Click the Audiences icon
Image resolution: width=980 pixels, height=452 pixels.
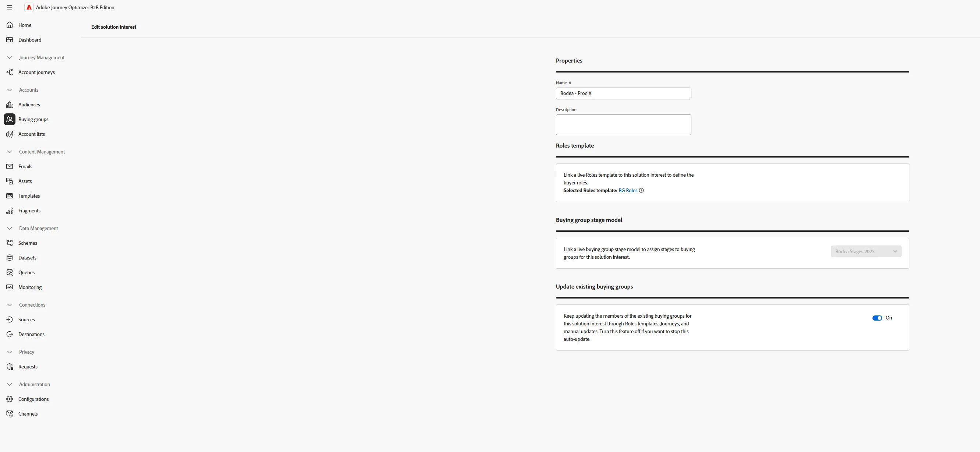[x=10, y=105]
